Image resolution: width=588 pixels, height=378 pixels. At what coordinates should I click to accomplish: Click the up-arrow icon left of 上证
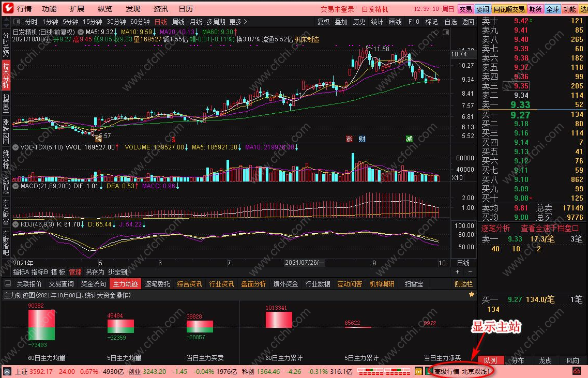tap(8, 372)
